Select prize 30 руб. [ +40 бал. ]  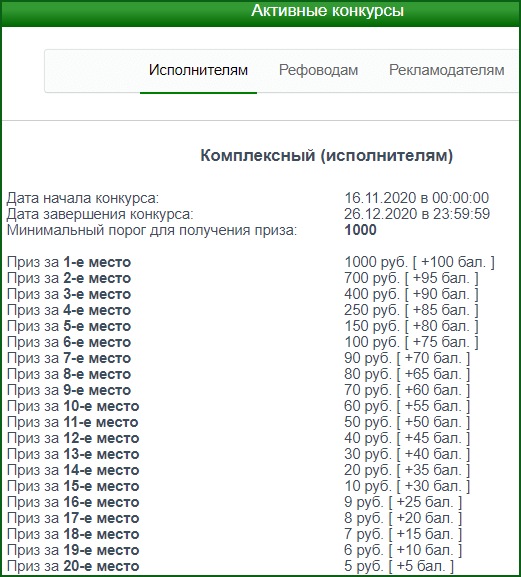[x=407, y=454]
